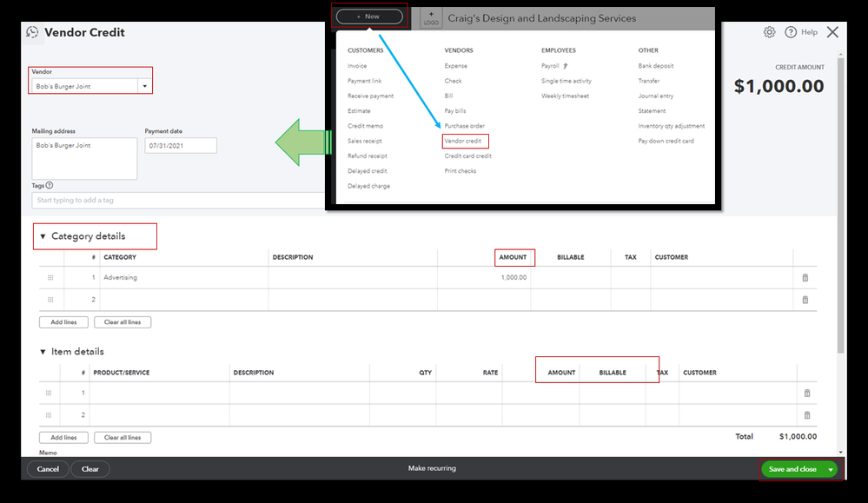
Task: Click the Tags help info icon
Action: pyautogui.click(x=50, y=185)
